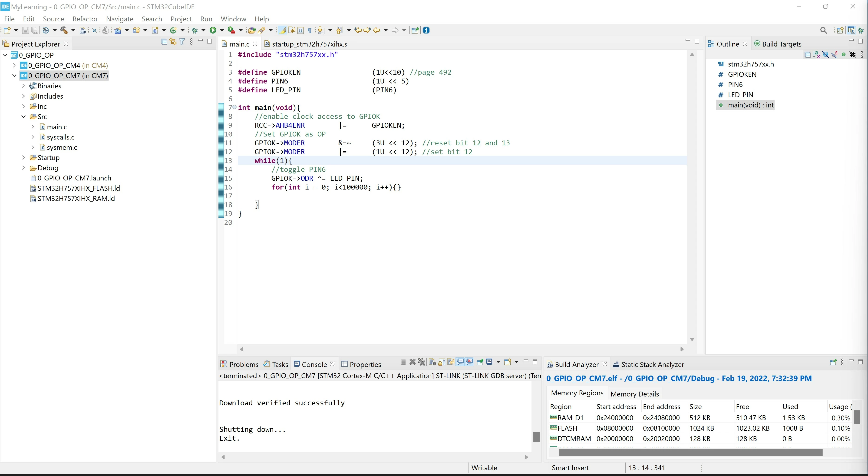Select main.c in Project Explorer
The width and height of the screenshot is (868, 476).
[57, 127]
